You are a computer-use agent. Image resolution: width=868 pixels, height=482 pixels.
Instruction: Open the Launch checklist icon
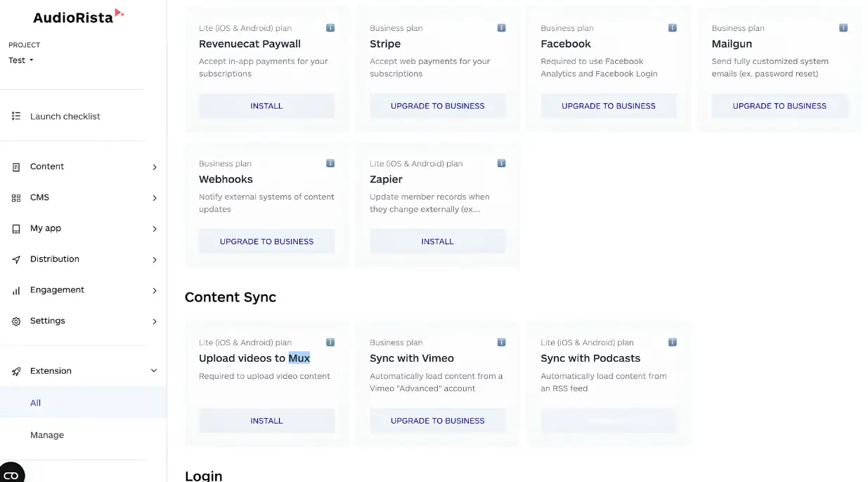16,116
